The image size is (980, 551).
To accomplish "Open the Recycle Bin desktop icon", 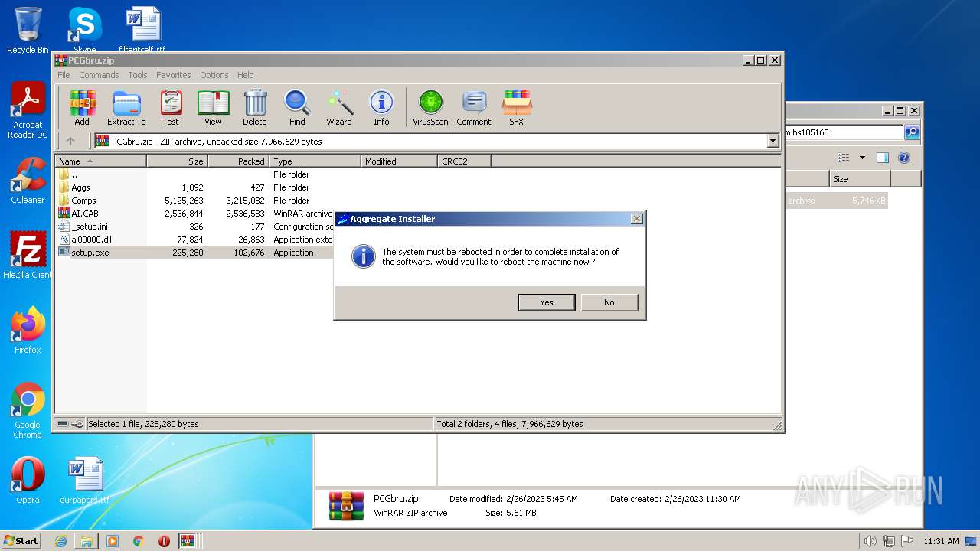I will click(28, 31).
